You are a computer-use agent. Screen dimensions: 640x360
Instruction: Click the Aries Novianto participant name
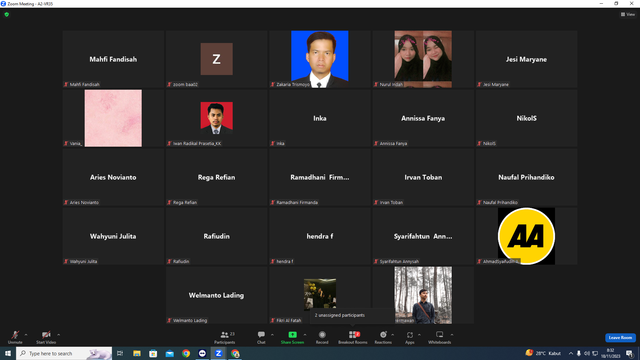point(113,177)
